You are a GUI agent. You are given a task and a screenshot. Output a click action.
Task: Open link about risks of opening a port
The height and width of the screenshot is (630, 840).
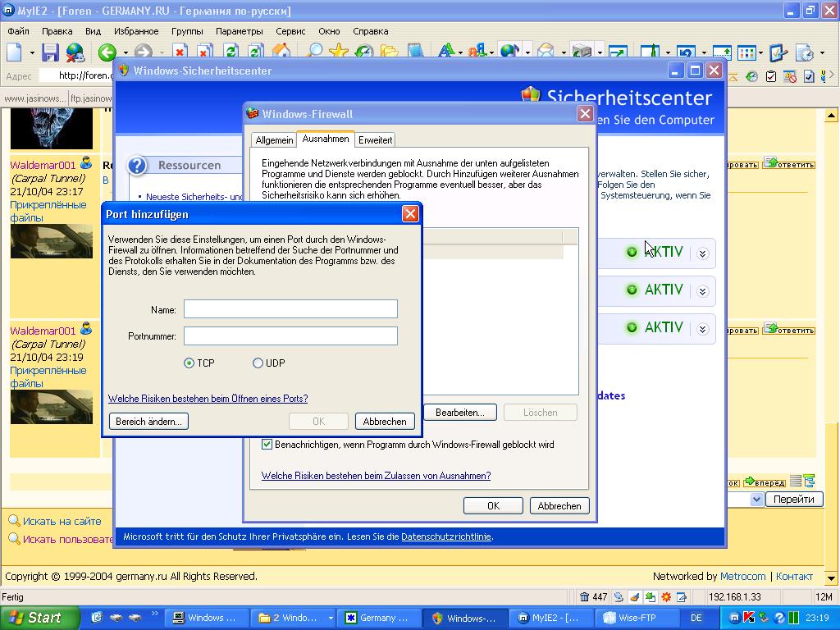pyautogui.click(x=208, y=399)
